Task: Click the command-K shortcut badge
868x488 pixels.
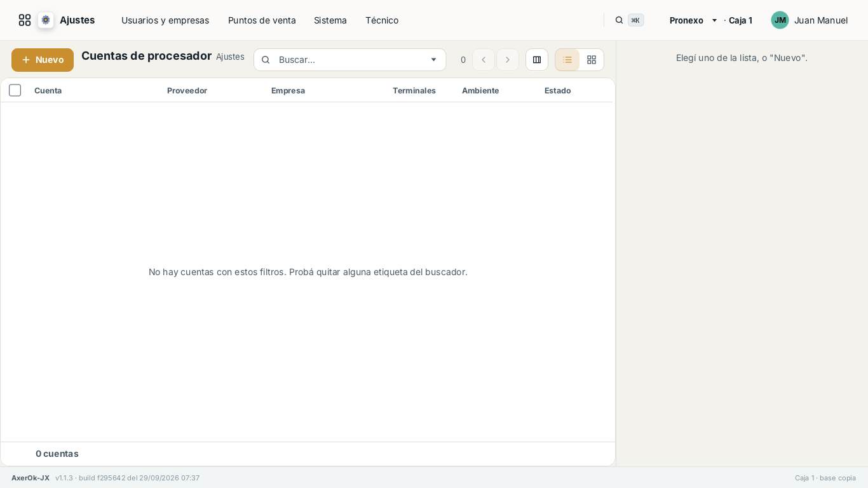Action: pyautogui.click(x=635, y=20)
